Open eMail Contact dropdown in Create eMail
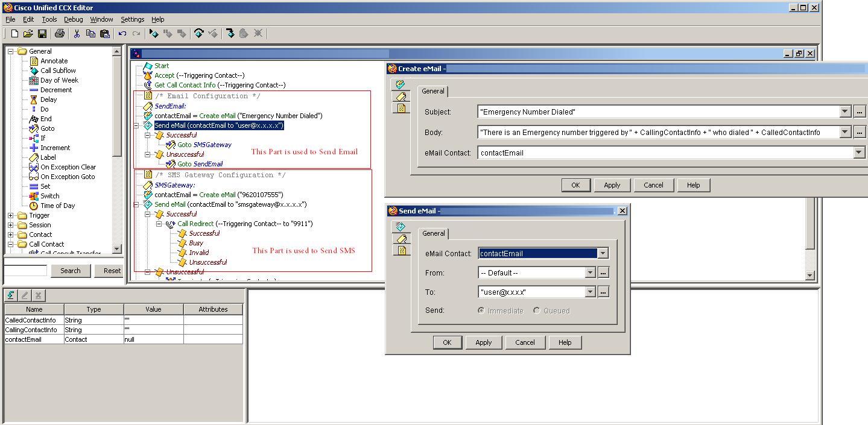This screenshot has height=425, width=868. tap(859, 153)
